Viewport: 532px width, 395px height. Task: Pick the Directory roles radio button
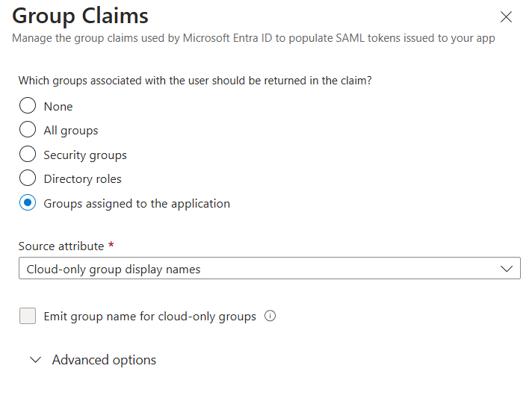pyautogui.click(x=28, y=178)
